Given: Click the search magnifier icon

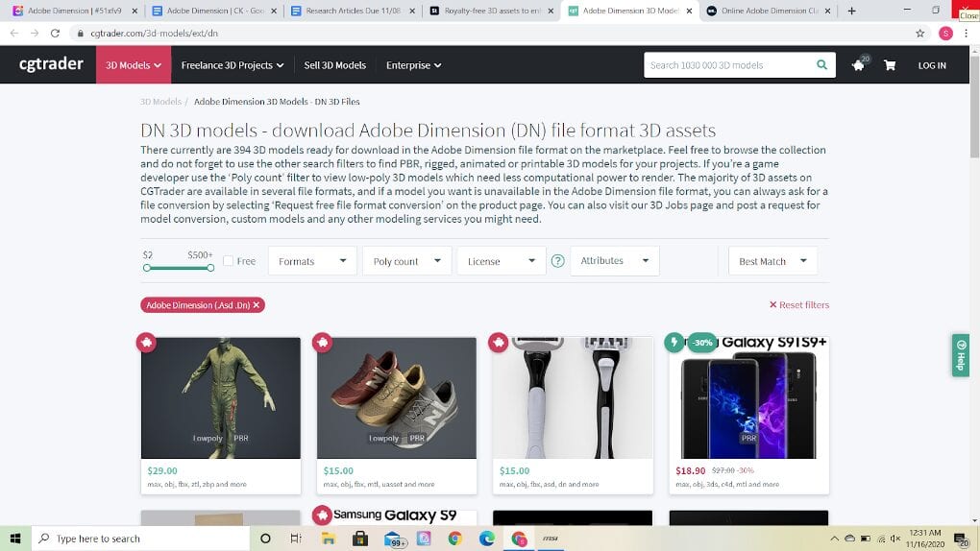Looking at the screenshot, I should [821, 64].
